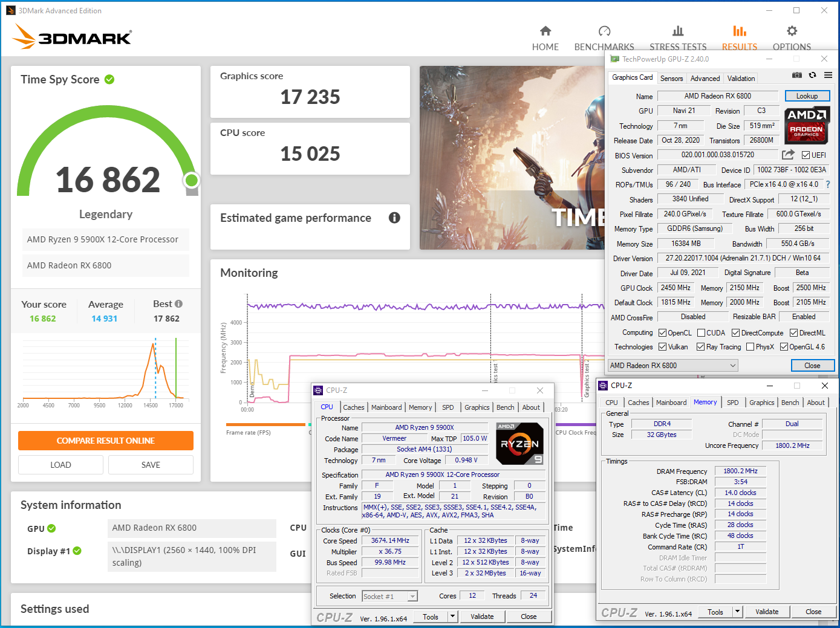Click the Frame rate (FPS) orange legend bar
The width and height of the screenshot is (840, 628).
[265, 424]
